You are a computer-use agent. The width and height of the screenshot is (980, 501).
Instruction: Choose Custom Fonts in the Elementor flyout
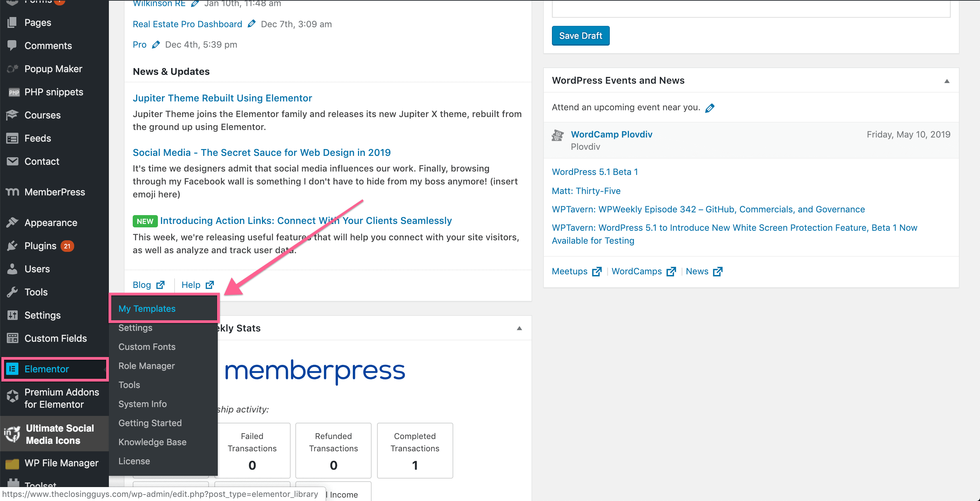coord(147,346)
